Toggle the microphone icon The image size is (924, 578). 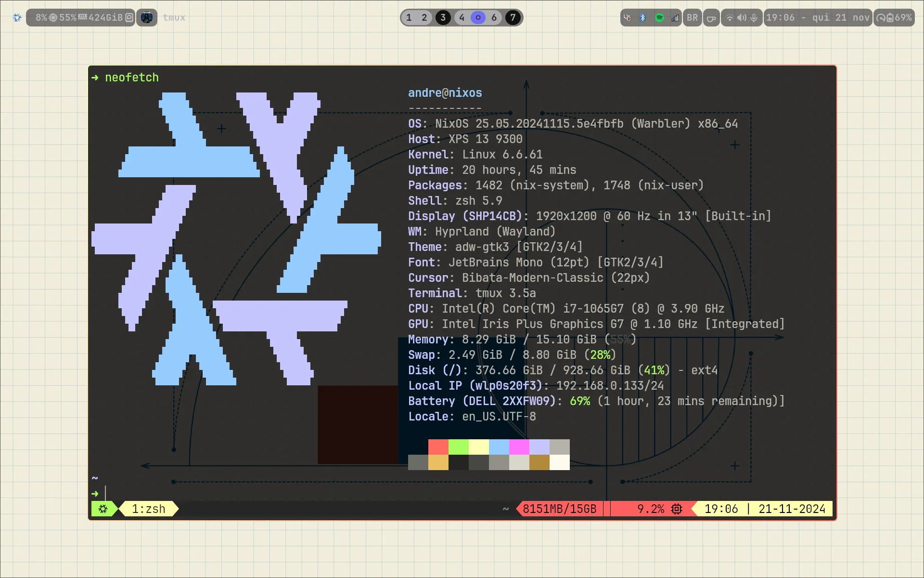(x=754, y=18)
